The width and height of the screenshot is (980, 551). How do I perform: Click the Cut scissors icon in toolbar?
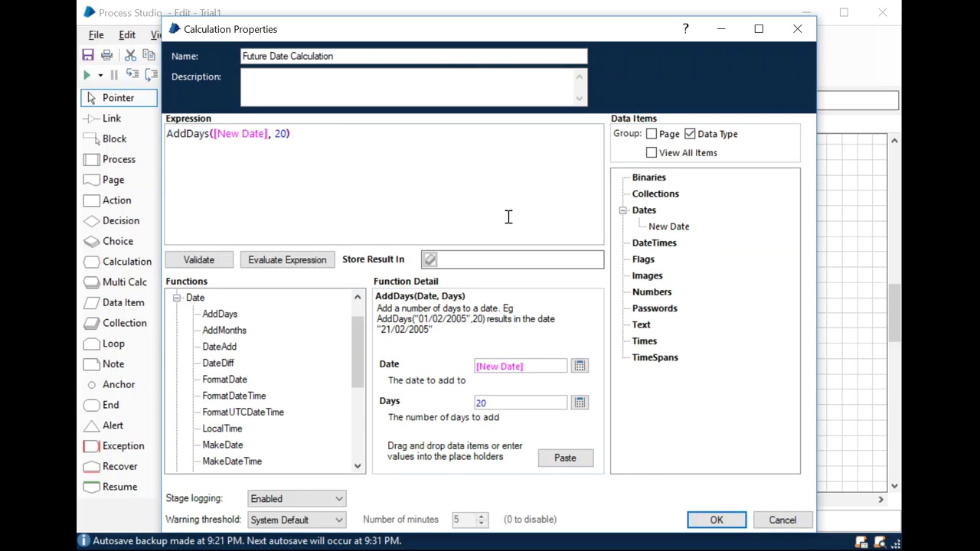(x=130, y=55)
